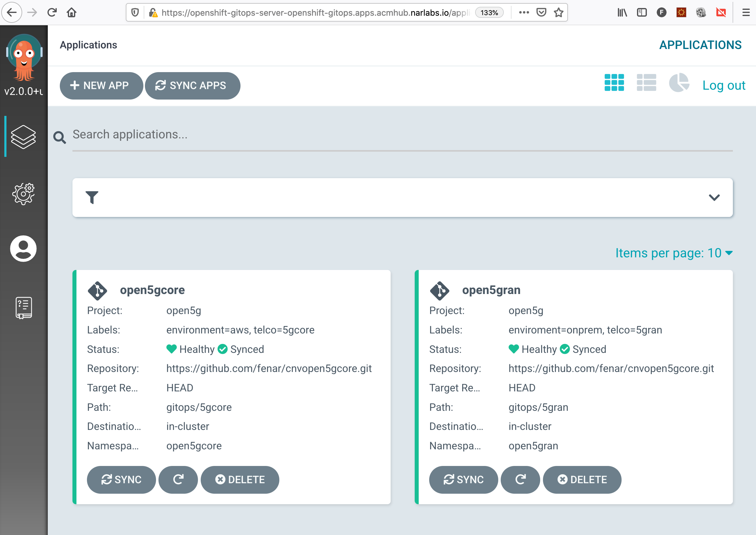The width and height of the screenshot is (756, 535).
Task: Open the Applications layers sidebar icon
Action: [23, 137]
